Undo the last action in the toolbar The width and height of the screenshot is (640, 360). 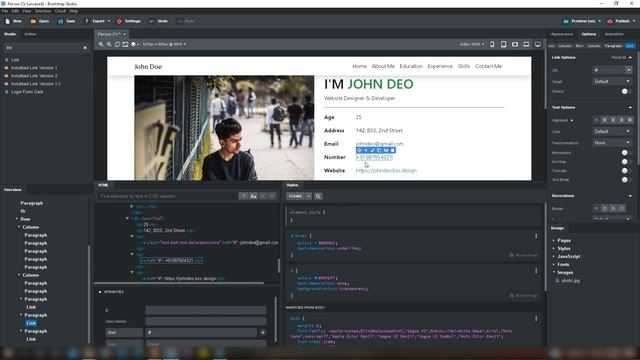click(158, 21)
